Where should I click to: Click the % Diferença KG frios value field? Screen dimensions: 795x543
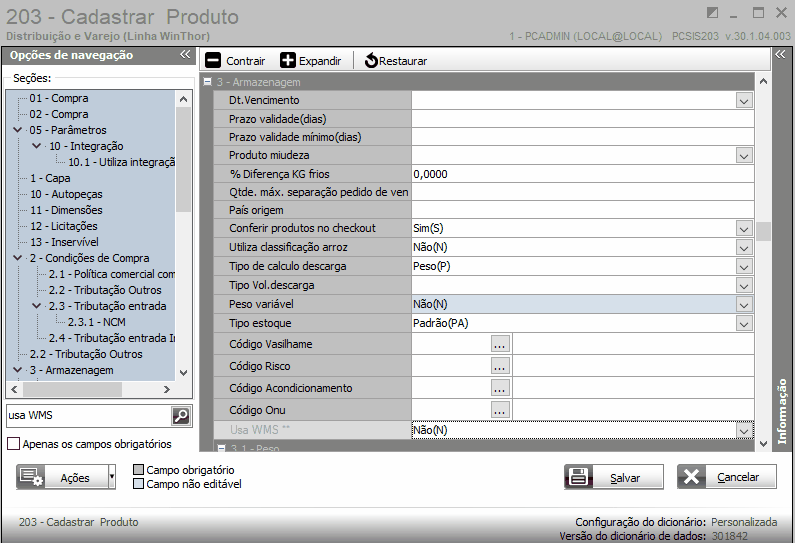pyautogui.click(x=583, y=174)
